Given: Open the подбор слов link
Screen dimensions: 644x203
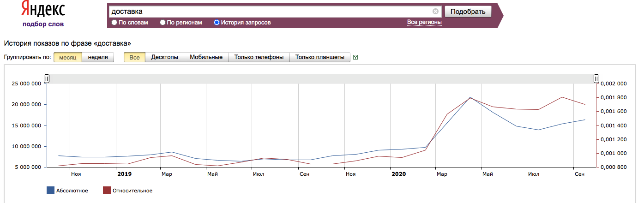Looking at the screenshot, I should click(x=43, y=24).
